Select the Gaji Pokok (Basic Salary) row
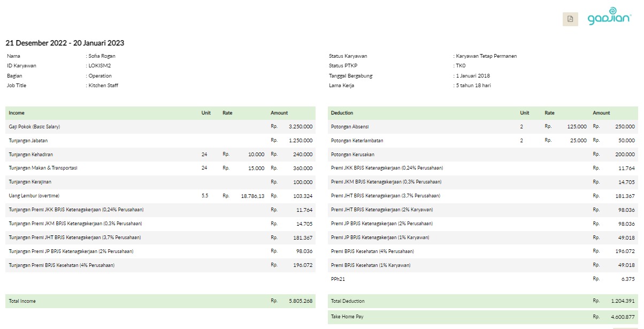644x329 pixels. [x=160, y=127]
